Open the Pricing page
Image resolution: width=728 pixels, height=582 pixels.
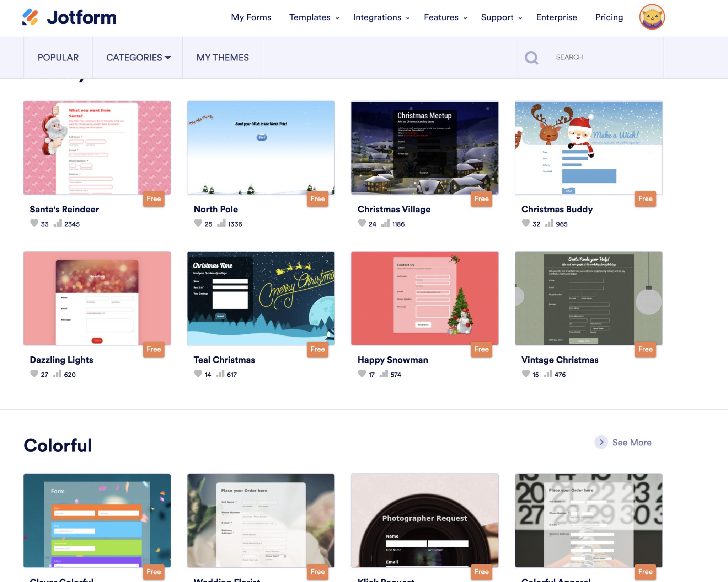(x=609, y=17)
